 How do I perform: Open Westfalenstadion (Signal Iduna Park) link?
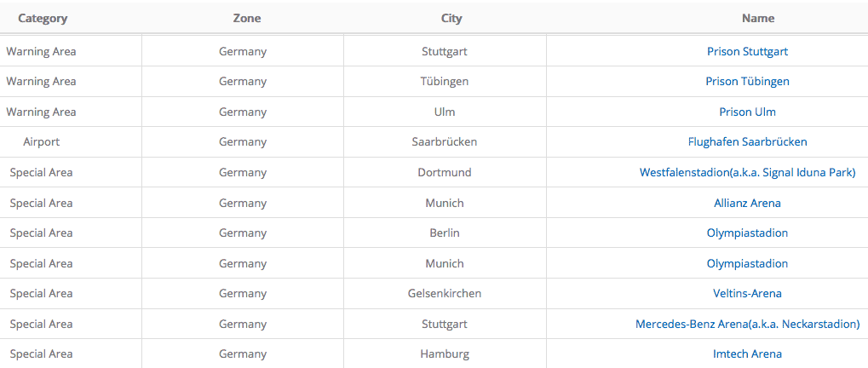coord(747,172)
